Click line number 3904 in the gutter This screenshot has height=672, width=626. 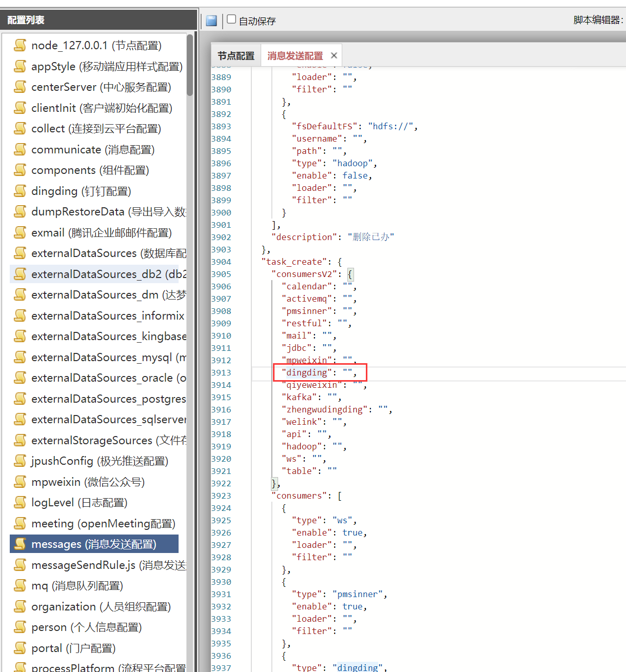pyautogui.click(x=221, y=262)
